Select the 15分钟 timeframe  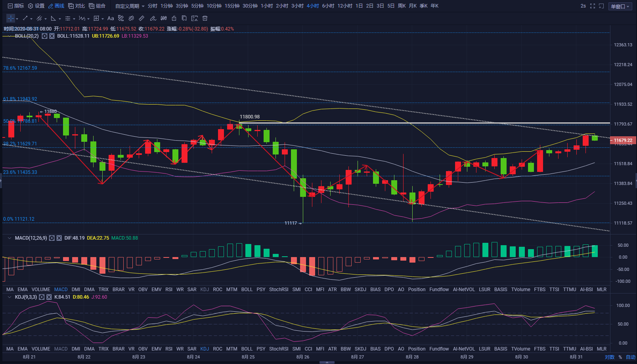(232, 6)
